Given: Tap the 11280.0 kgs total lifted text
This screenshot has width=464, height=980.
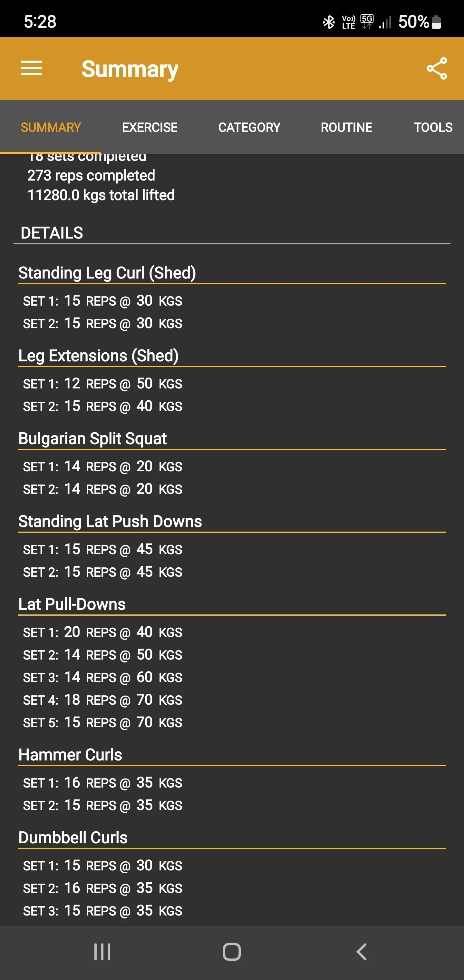Looking at the screenshot, I should [101, 195].
